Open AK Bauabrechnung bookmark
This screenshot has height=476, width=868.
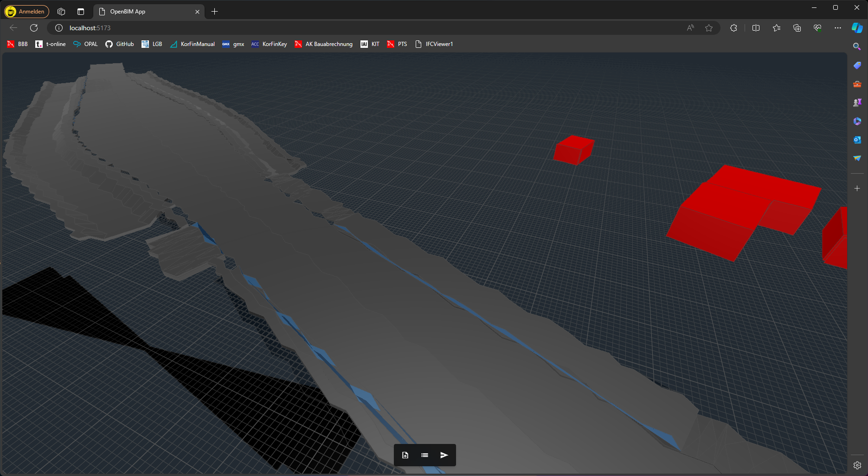pos(323,44)
